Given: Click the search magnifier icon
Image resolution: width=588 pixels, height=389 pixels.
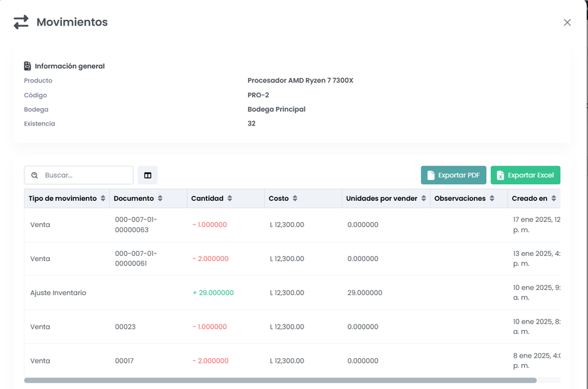Looking at the screenshot, I should (35, 175).
